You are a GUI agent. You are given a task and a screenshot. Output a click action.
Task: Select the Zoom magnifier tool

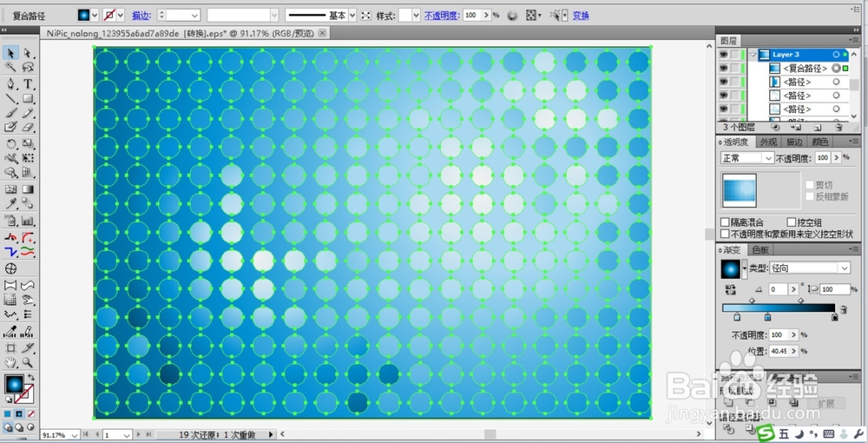(x=28, y=363)
